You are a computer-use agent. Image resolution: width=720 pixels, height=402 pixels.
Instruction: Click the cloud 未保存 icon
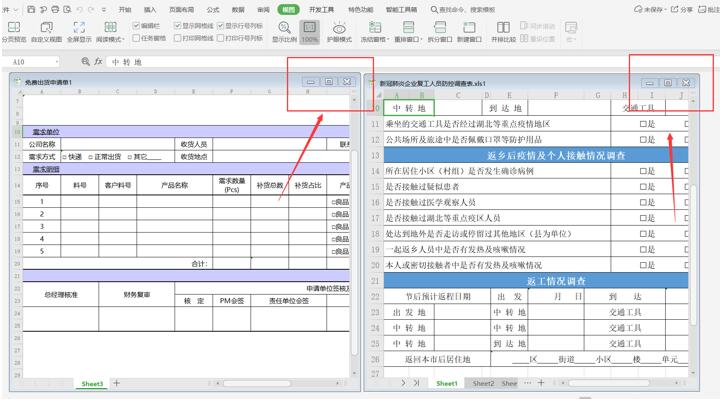638,9
